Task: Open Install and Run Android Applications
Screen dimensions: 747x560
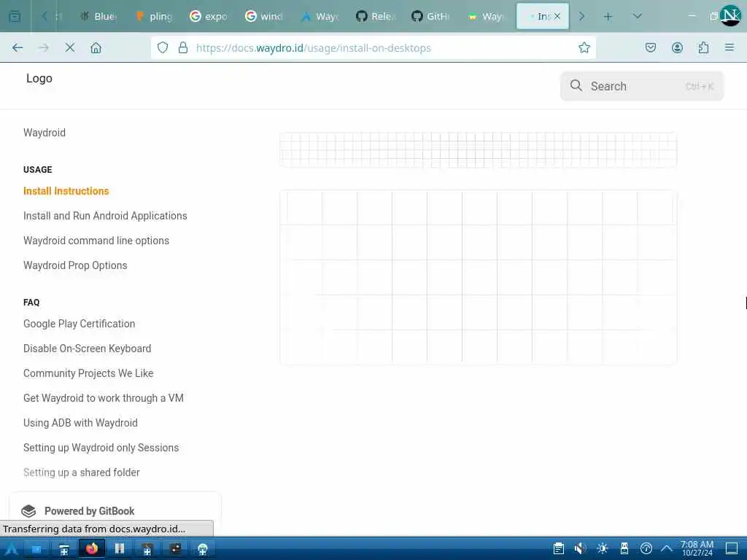Action: point(105,216)
